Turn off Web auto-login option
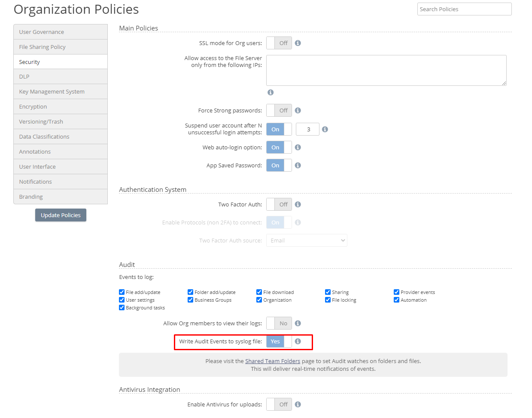The image size is (532, 418). pos(279,147)
